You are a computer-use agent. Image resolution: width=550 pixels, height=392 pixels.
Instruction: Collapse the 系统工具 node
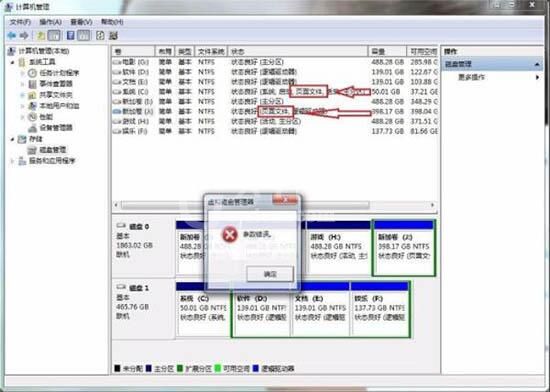[12, 62]
